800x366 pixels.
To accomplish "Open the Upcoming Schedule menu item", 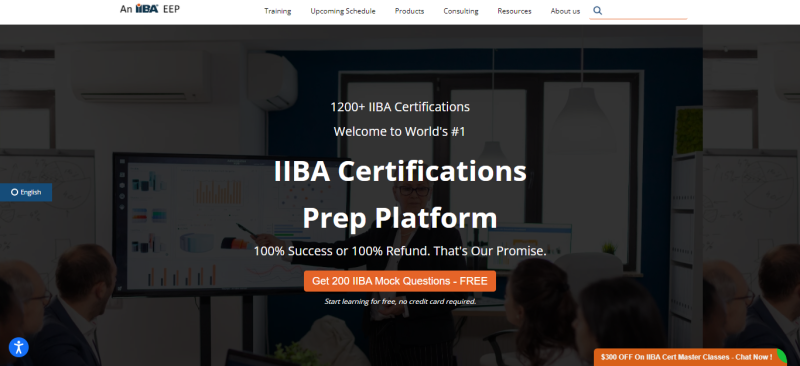I will click(343, 11).
